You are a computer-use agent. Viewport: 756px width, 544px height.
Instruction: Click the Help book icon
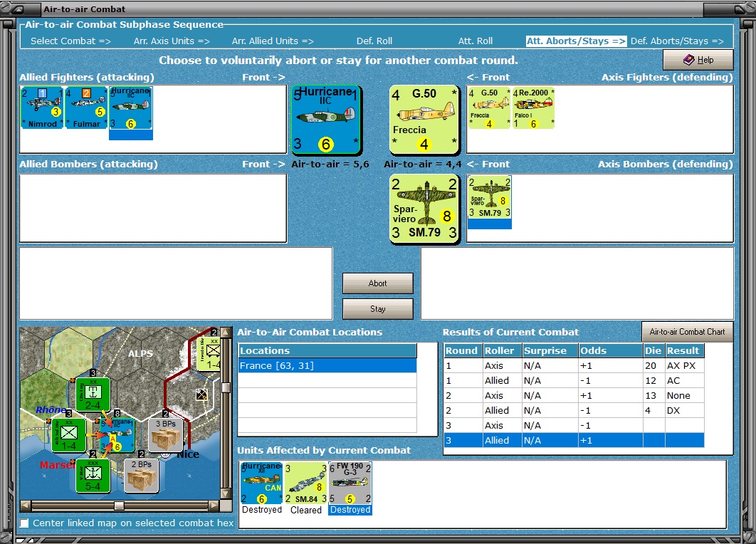click(x=689, y=59)
